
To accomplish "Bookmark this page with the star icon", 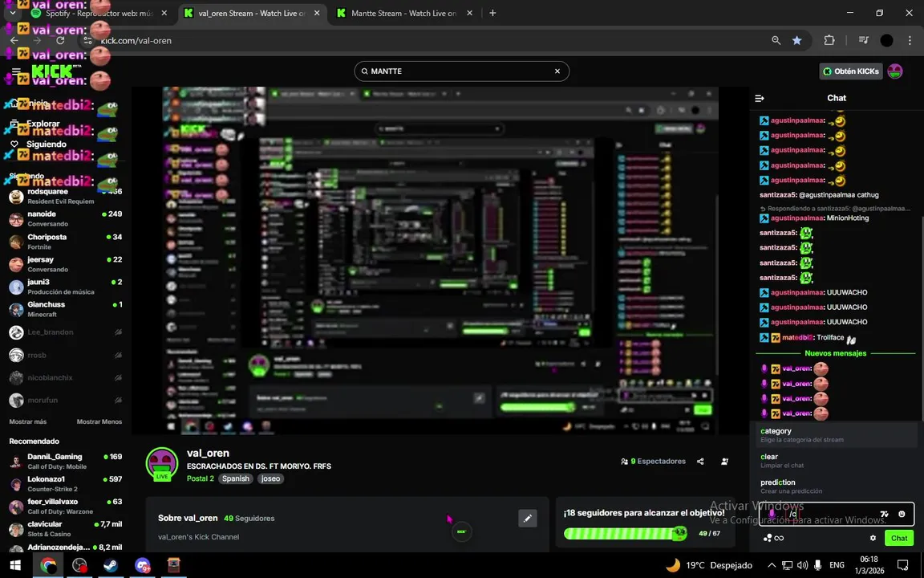I will pos(796,41).
